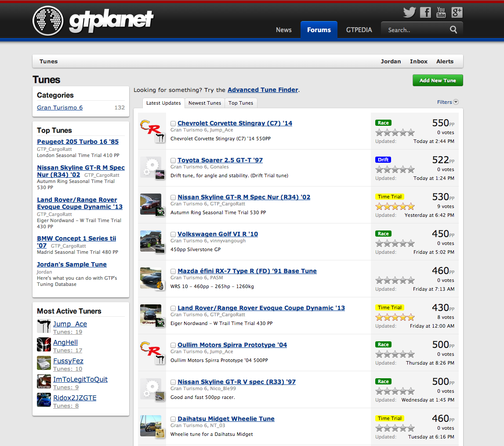Rate the Volkswagen Golf VI R with five stars
504x446 pixels.
point(411,243)
